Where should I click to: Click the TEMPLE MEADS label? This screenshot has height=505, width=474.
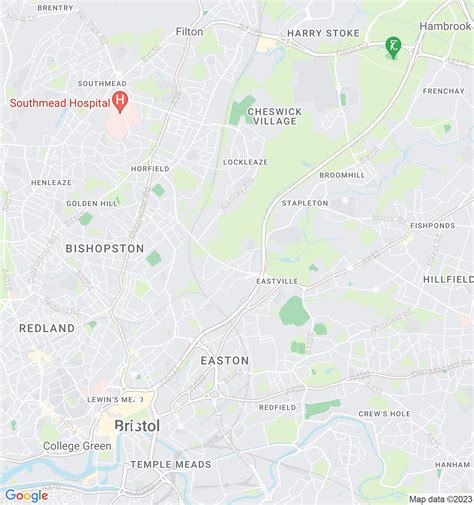pos(171,464)
